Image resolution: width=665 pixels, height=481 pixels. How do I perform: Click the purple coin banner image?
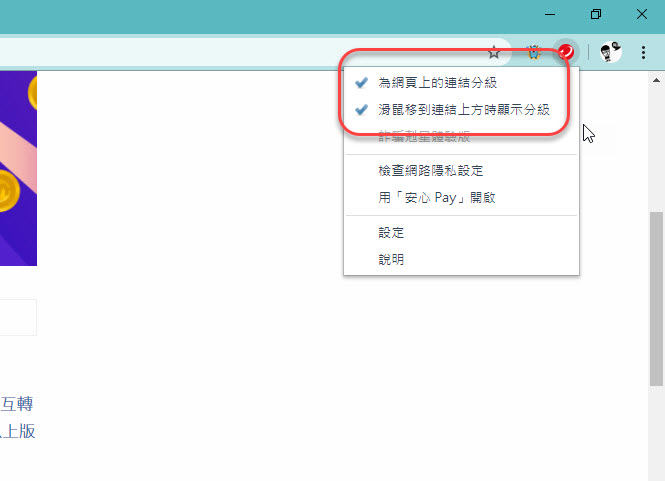pos(18,168)
